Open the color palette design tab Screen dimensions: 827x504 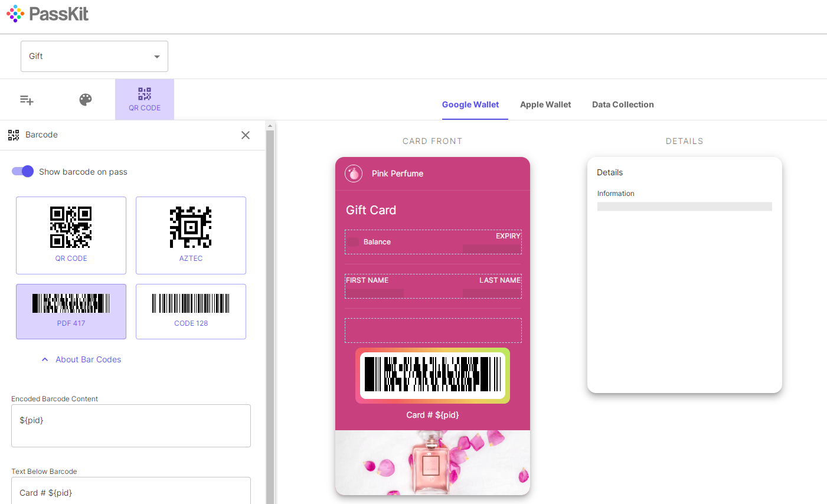tap(86, 100)
